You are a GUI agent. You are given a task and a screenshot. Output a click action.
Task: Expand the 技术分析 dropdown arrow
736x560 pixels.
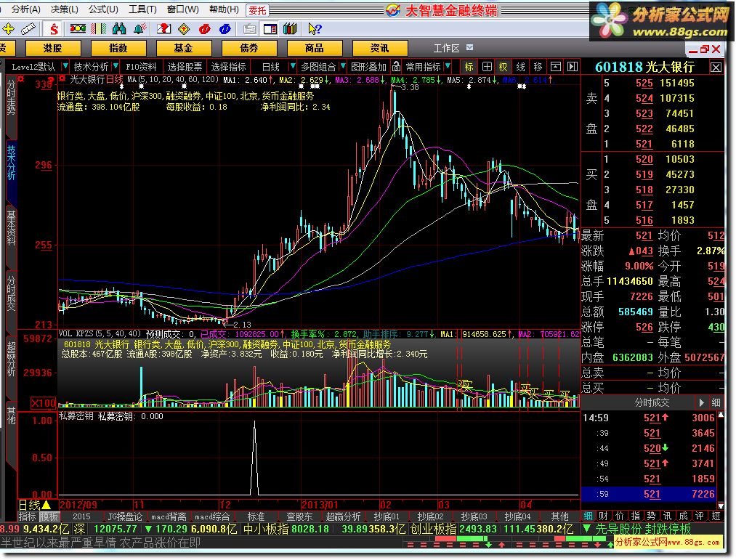tap(116, 66)
